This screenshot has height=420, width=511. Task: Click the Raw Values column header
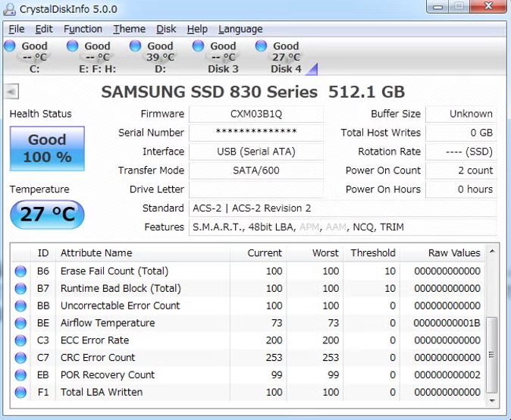coord(442,253)
